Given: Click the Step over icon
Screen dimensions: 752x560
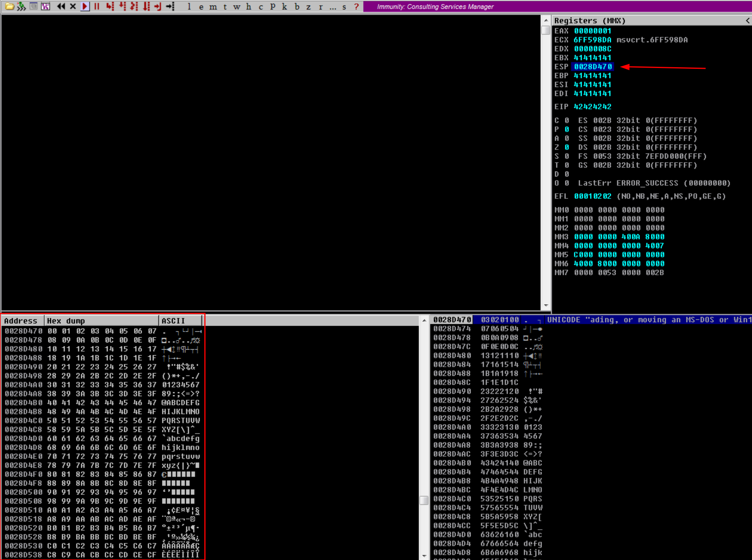Looking at the screenshot, I should [122, 6].
